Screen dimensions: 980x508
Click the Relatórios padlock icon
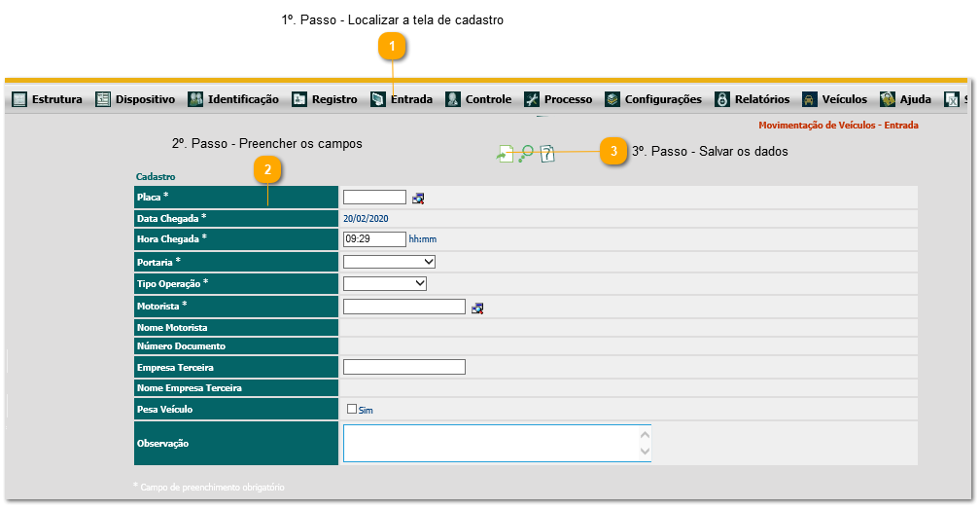[x=722, y=99]
